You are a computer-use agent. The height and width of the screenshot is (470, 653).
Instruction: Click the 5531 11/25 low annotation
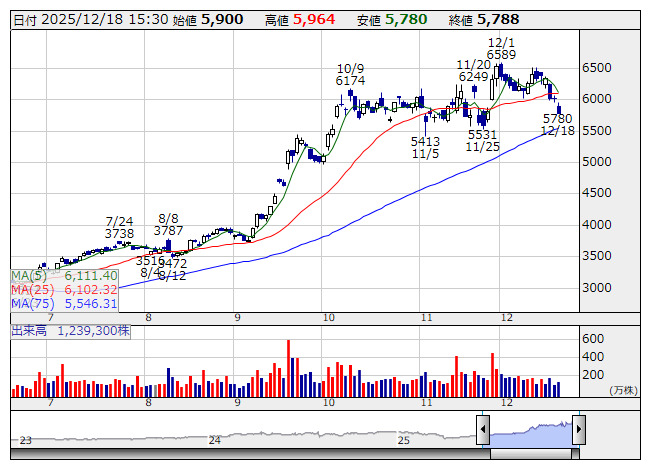point(483,141)
